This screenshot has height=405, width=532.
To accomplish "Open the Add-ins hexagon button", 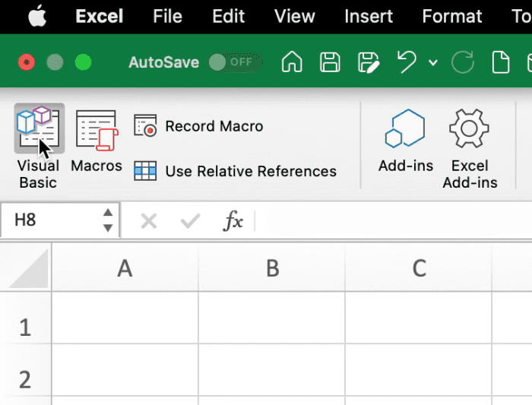I will point(405,140).
